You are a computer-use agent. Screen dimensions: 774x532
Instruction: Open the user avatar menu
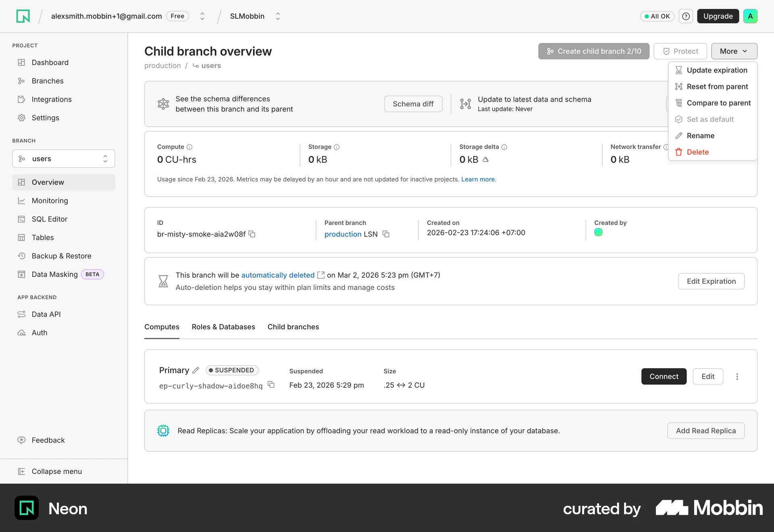750,16
